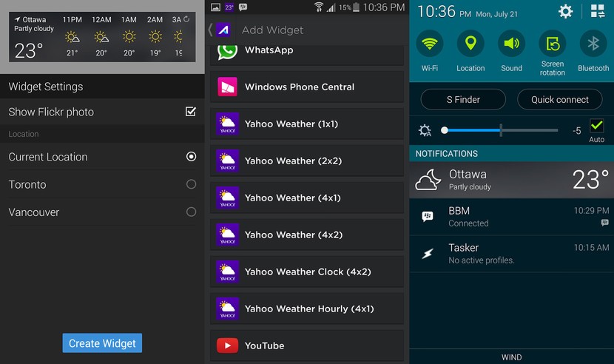Tap the Yahoo Weather (2x2) icon
The image size is (614, 364).
coord(228,161)
